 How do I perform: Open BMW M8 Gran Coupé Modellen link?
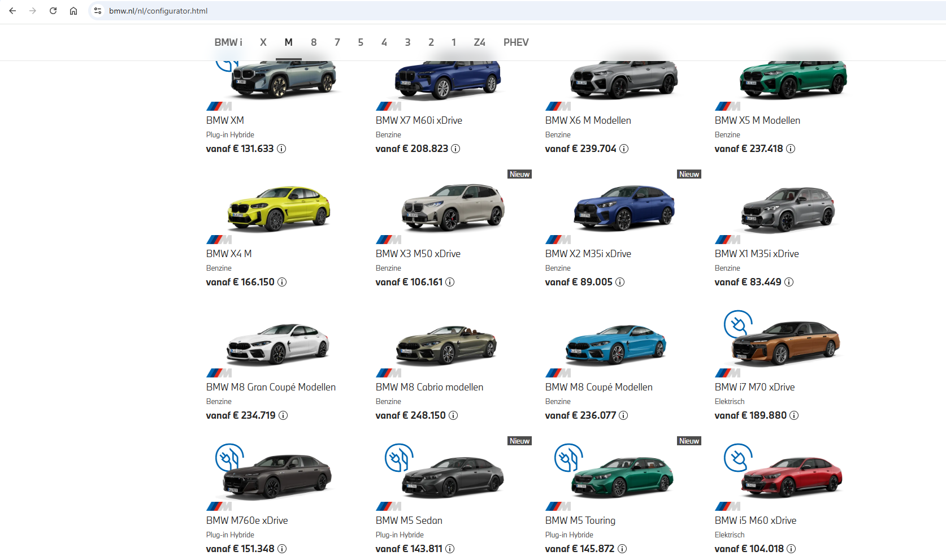(x=271, y=387)
